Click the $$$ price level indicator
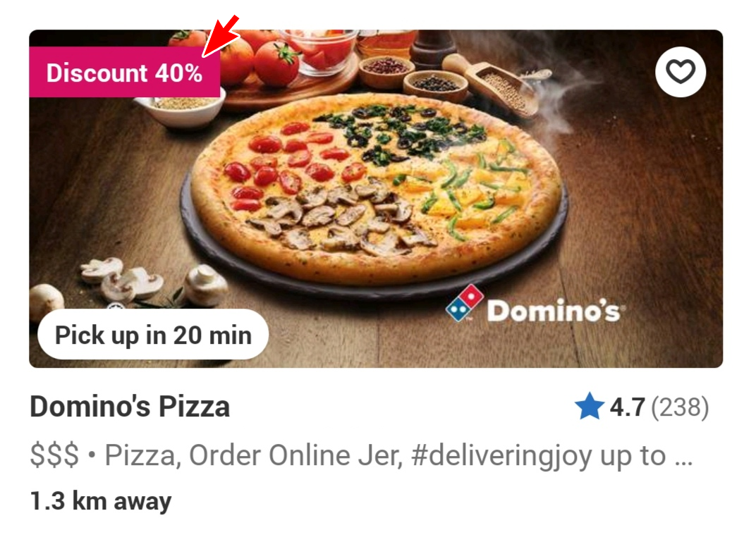The width and height of the screenshot is (756, 537). 54,455
